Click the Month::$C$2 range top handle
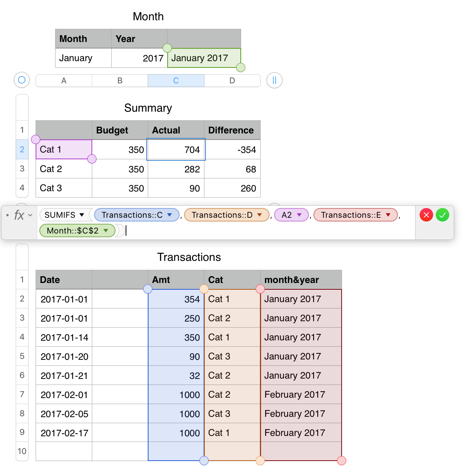The width and height of the screenshot is (462, 476). (167, 48)
